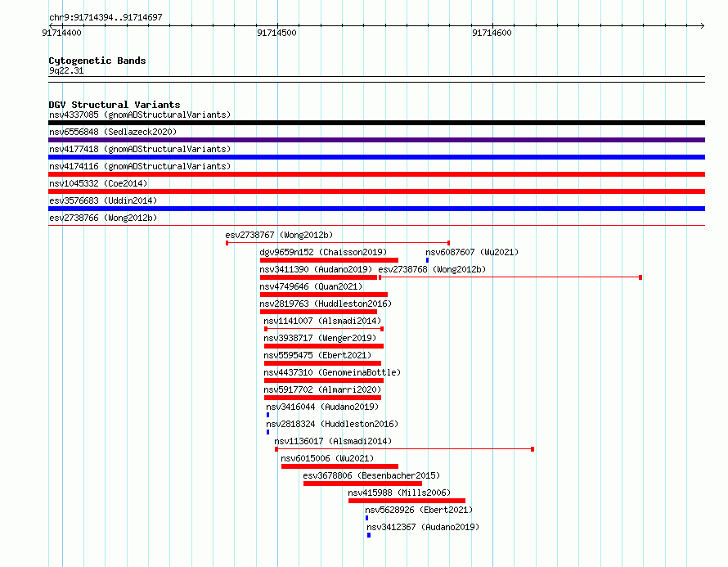Click nsv1136017 (Alsmadi2014) label

(x=333, y=441)
